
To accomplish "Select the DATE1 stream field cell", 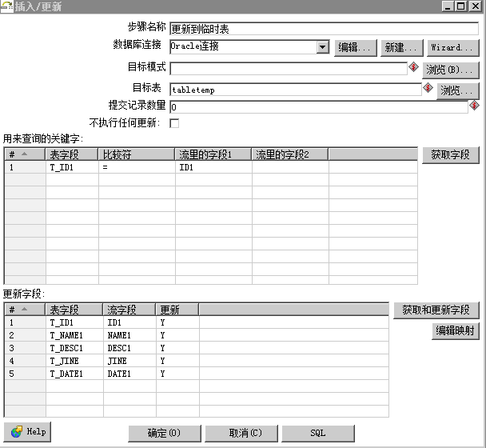I will pyautogui.click(x=129, y=374).
